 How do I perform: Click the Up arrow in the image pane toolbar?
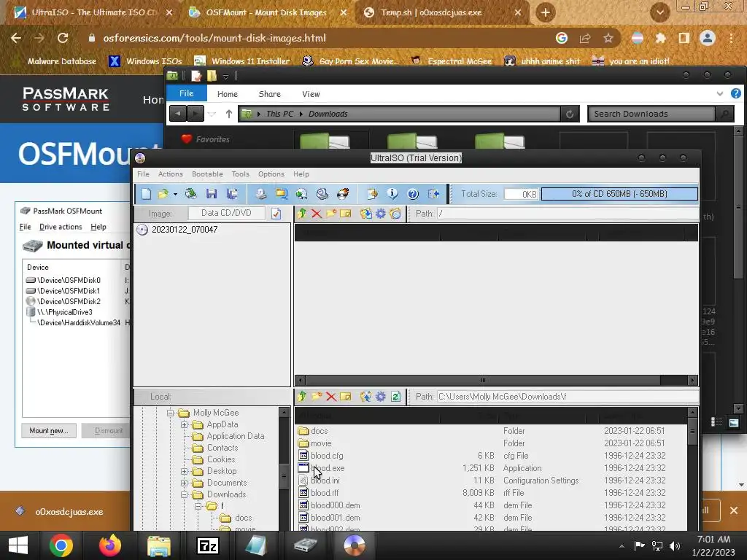(x=302, y=214)
